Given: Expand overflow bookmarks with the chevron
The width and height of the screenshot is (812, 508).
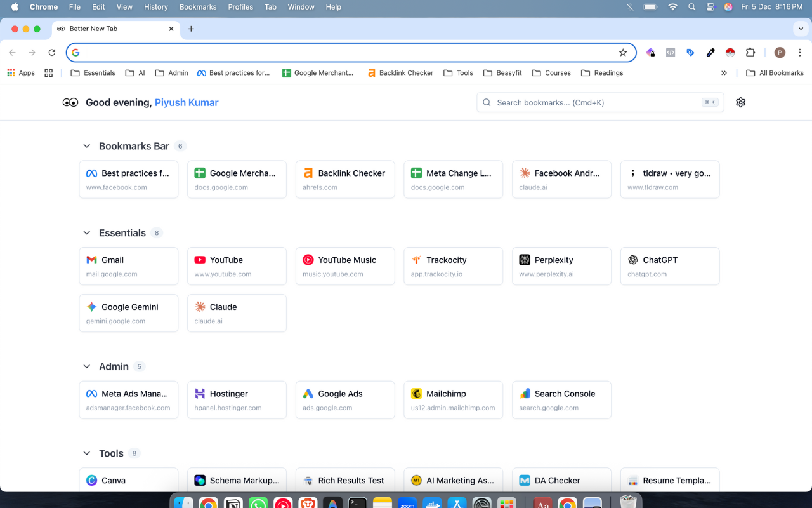Looking at the screenshot, I should click(724, 72).
